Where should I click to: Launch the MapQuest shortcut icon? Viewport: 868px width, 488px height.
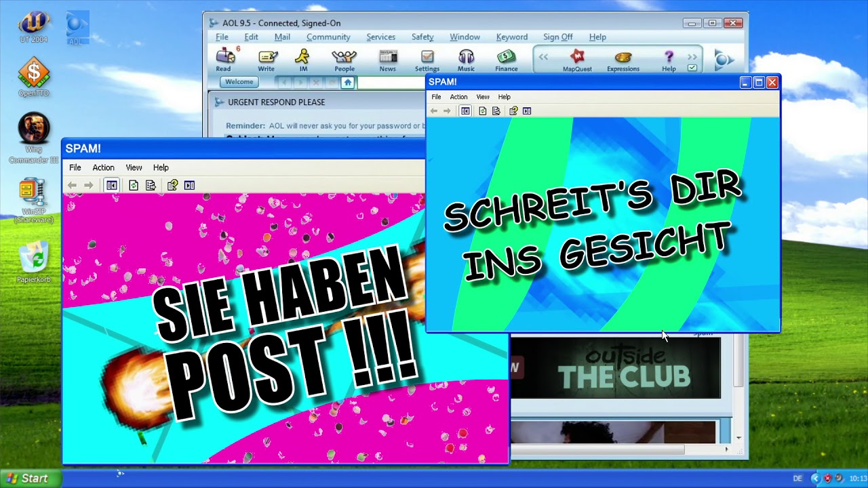pos(577,60)
